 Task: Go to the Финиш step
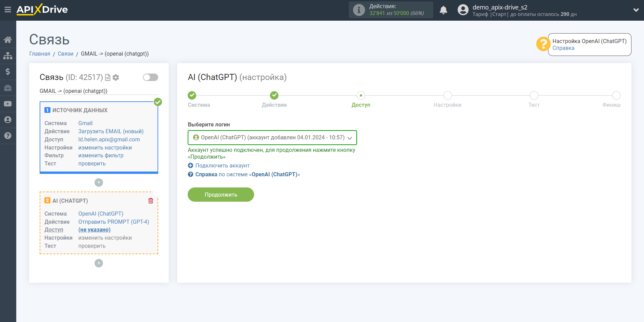[x=616, y=95]
